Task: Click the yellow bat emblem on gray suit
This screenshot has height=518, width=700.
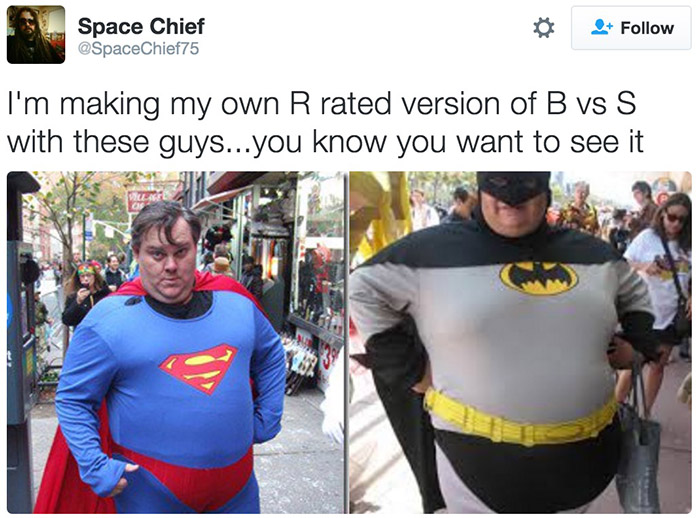Action: pyautogui.click(x=538, y=278)
